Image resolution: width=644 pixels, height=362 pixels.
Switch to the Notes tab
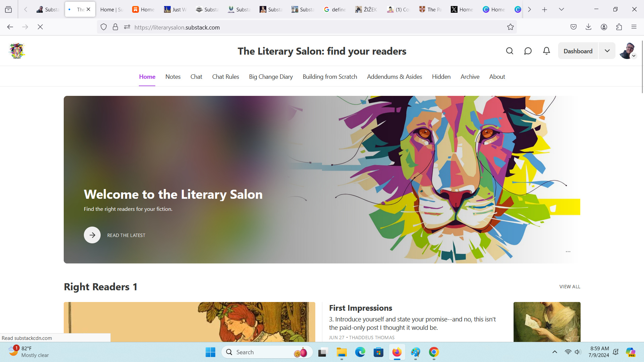pos(173,77)
